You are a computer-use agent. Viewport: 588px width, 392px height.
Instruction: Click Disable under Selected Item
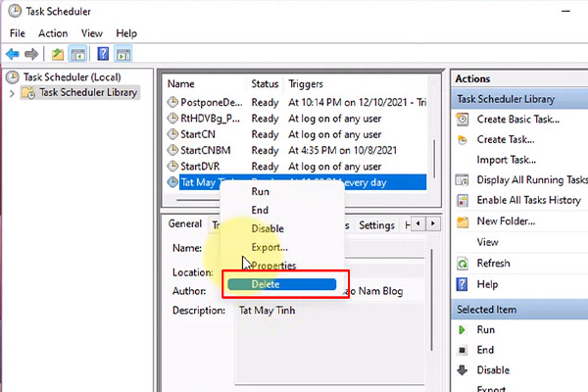pos(493,370)
